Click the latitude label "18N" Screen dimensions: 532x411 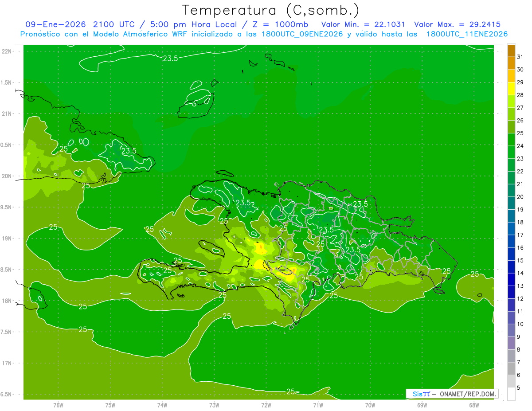[x=7, y=301]
